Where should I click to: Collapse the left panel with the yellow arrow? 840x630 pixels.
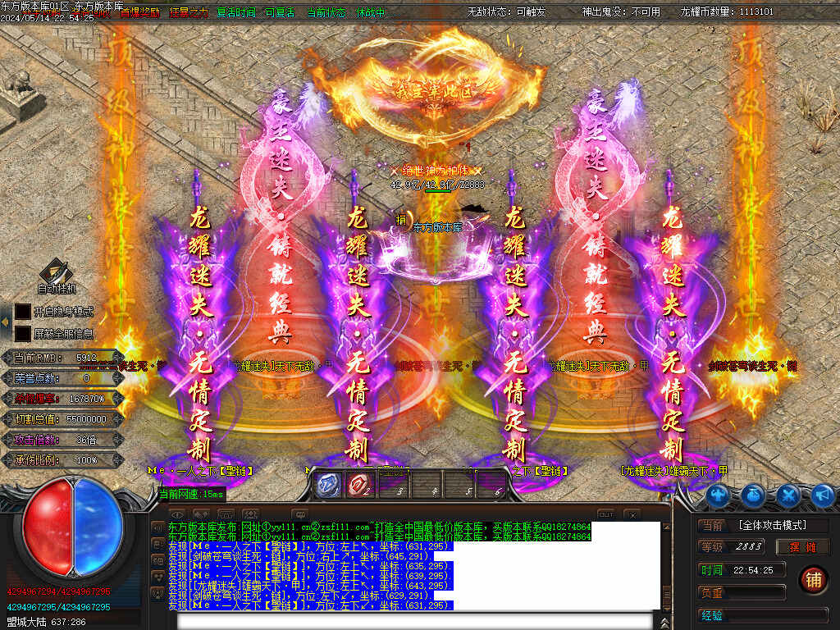pyautogui.click(x=5, y=322)
